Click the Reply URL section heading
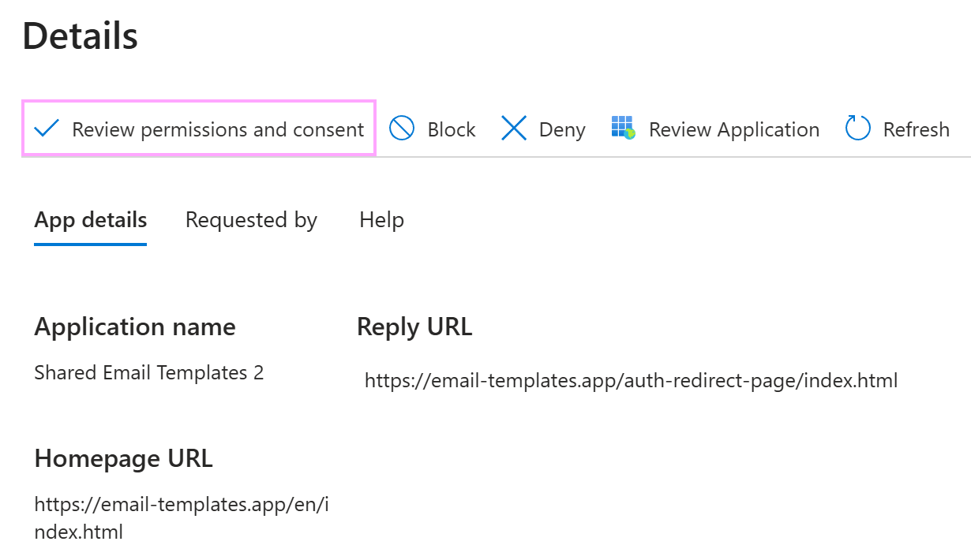This screenshot has width=971, height=560. coord(414,327)
